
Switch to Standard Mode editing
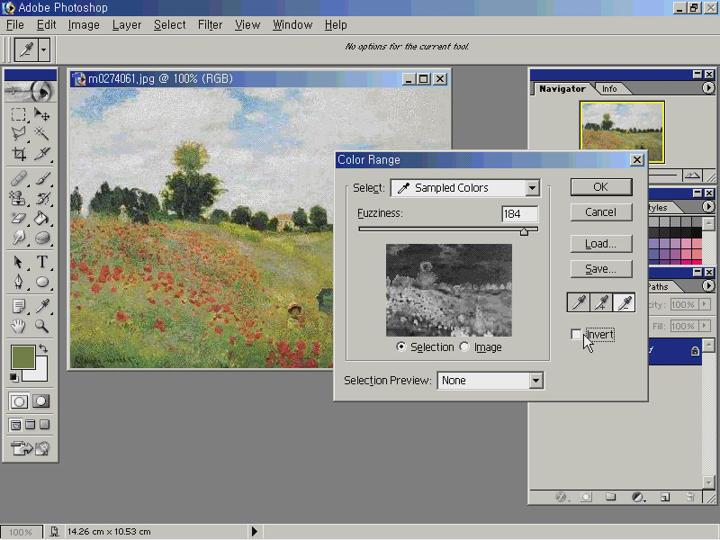tap(19, 401)
